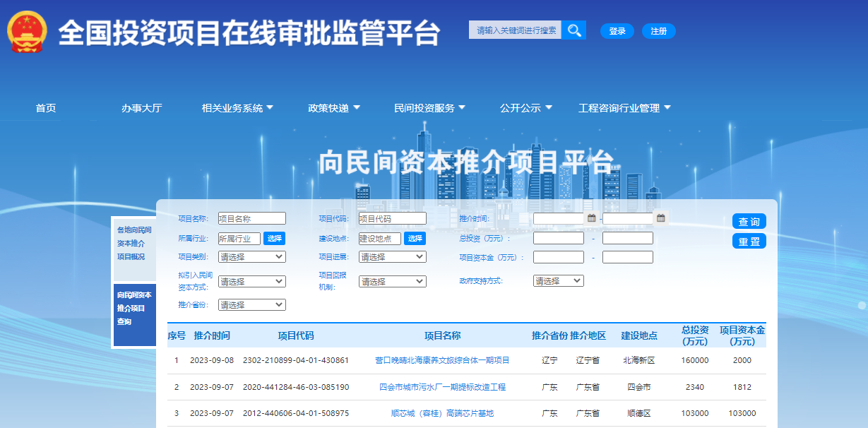
Task: Expand the 项目类别 dropdown
Action: coord(251,257)
